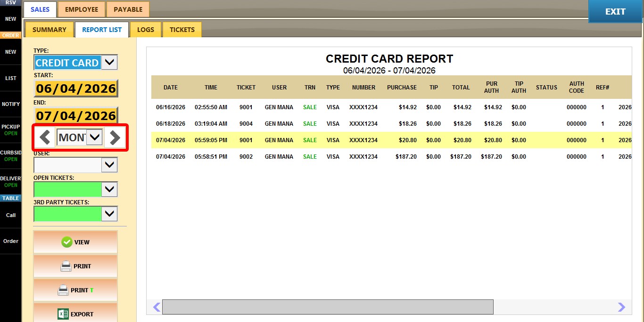This screenshot has height=322, width=644.
Task: Click time 05:58:51 PM in last row
Action: point(211,157)
